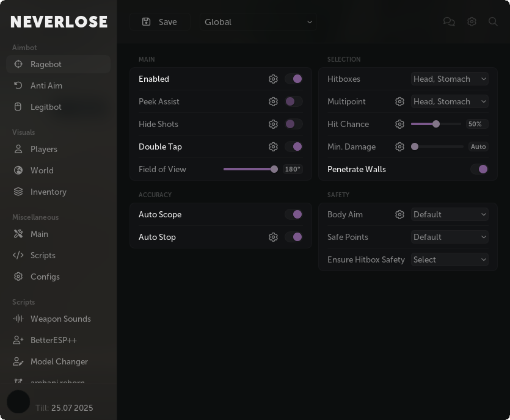The image size is (510, 420).
Task: Adjust the Hit Chance slider
Action: point(436,124)
